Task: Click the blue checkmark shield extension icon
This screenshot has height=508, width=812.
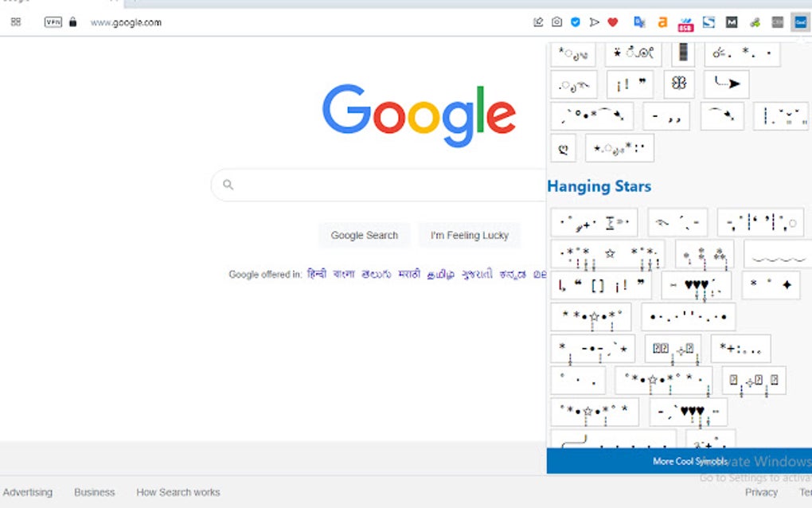Action: point(575,22)
